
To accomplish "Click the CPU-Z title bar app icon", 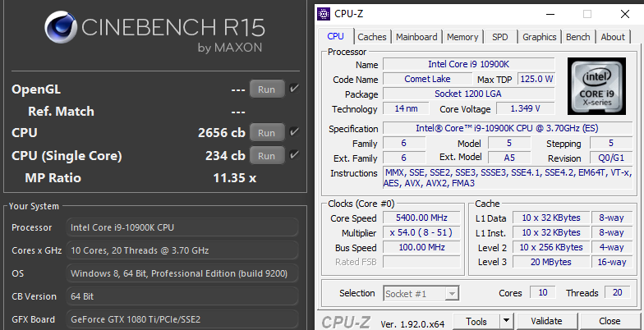I will pyautogui.click(x=324, y=14).
